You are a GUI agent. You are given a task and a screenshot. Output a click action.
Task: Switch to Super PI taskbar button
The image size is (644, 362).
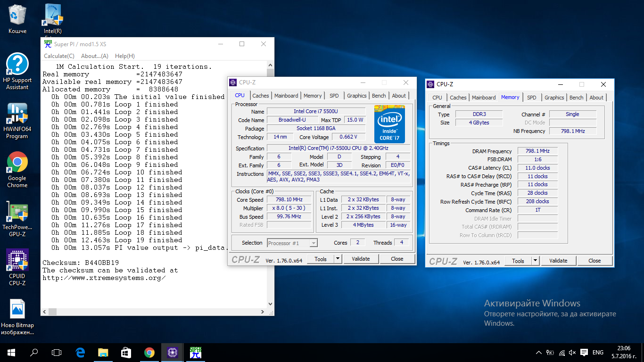[195, 353]
